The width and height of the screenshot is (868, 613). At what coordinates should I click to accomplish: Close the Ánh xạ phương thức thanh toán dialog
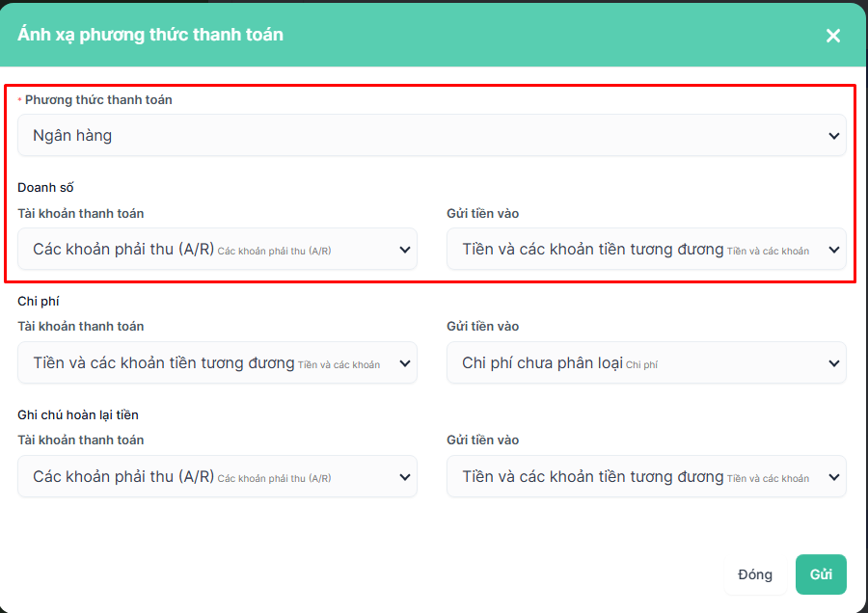(833, 36)
